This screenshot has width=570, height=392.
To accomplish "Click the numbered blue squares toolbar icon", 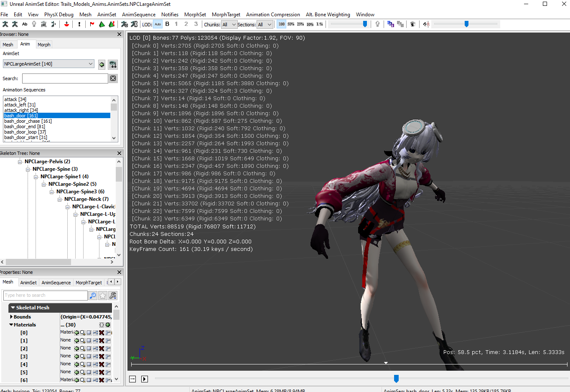I will pyautogui.click(x=391, y=24).
